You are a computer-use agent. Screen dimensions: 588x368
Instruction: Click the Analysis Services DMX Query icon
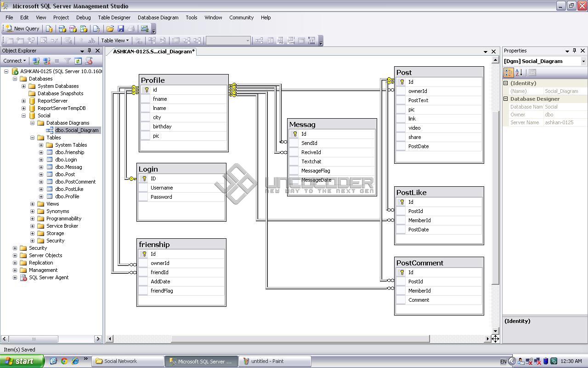click(x=73, y=29)
